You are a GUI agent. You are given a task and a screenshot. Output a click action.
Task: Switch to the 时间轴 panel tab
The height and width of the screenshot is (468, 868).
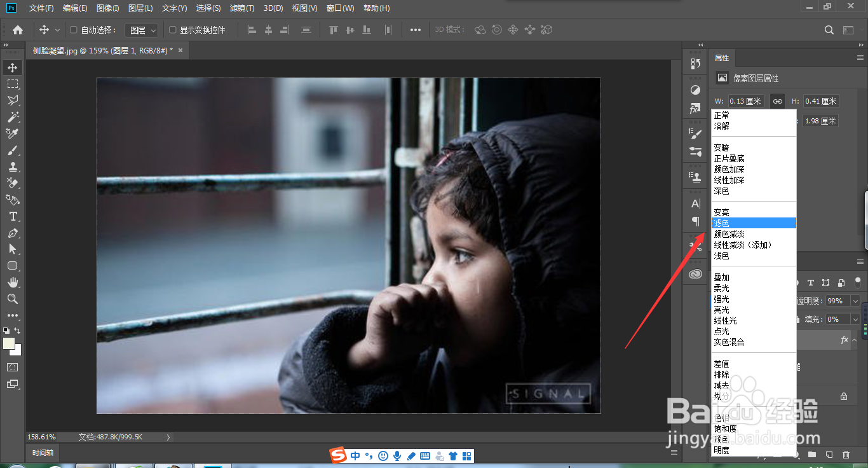43,453
